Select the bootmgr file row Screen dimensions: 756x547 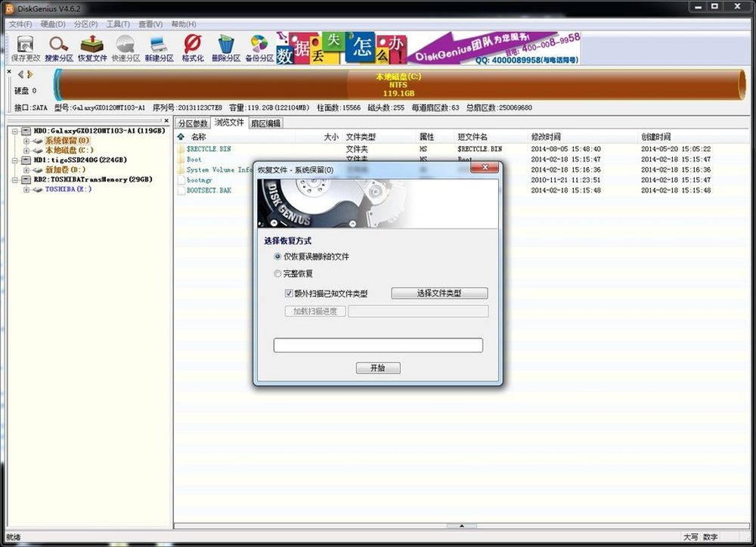pyautogui.click(x=199, y=180)
